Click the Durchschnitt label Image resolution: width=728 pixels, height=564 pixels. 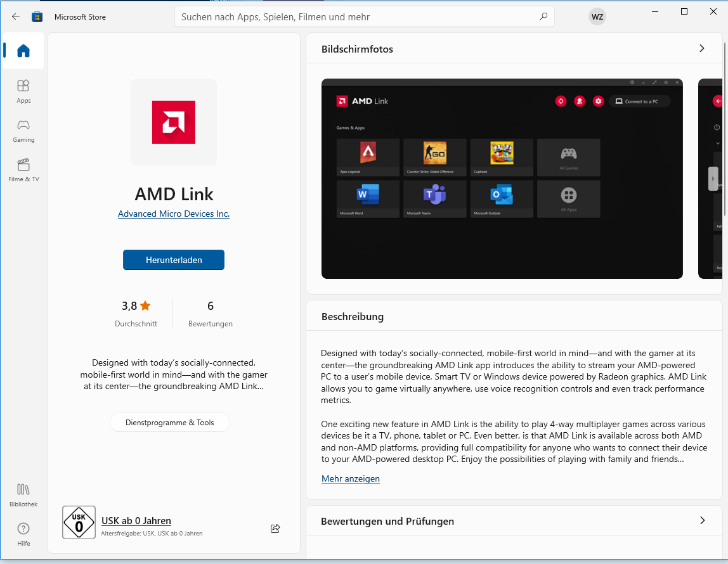pyautogui.click(x=136, y=324)
